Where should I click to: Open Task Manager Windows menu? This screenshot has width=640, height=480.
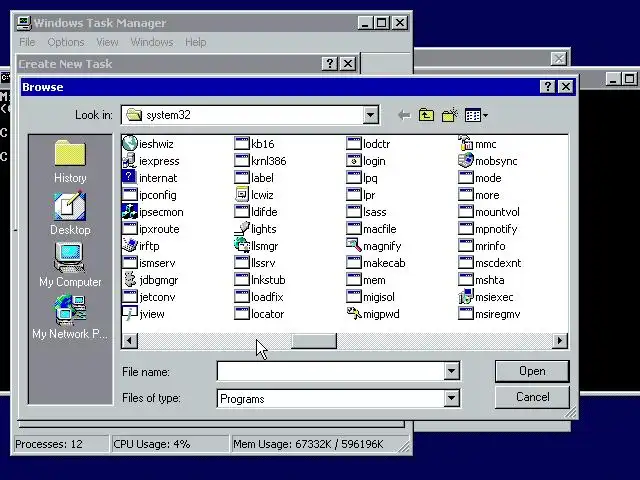coord(152,42)
